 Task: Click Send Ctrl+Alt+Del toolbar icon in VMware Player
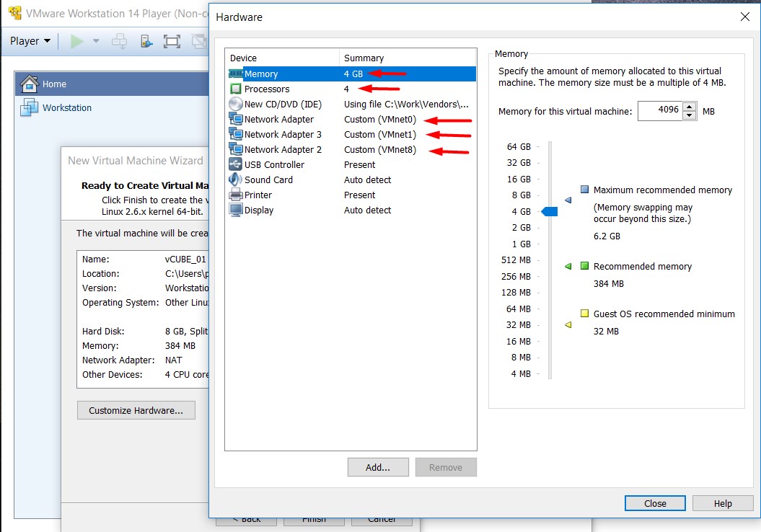119,41
